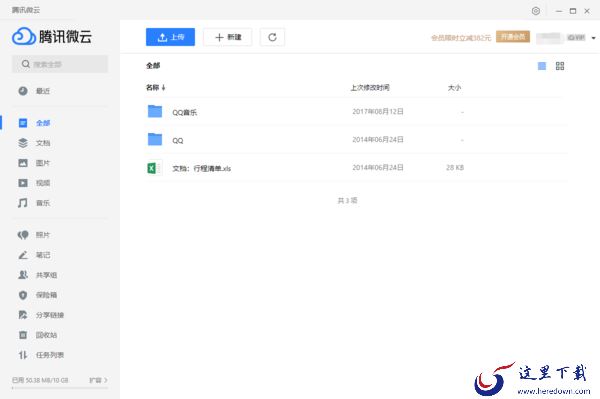
Task: Open the 分享链接 sidebar label
Action: pyautogui.click(x=50, y=315)
